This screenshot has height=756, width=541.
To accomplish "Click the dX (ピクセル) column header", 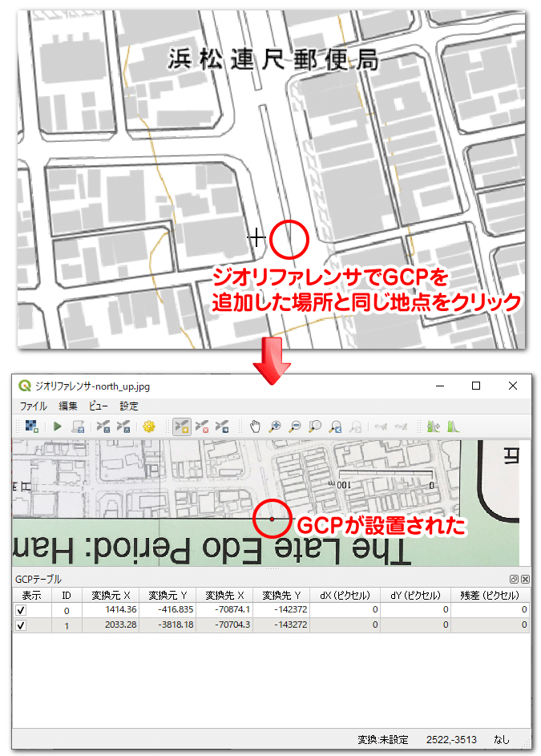I will point(345,595).
